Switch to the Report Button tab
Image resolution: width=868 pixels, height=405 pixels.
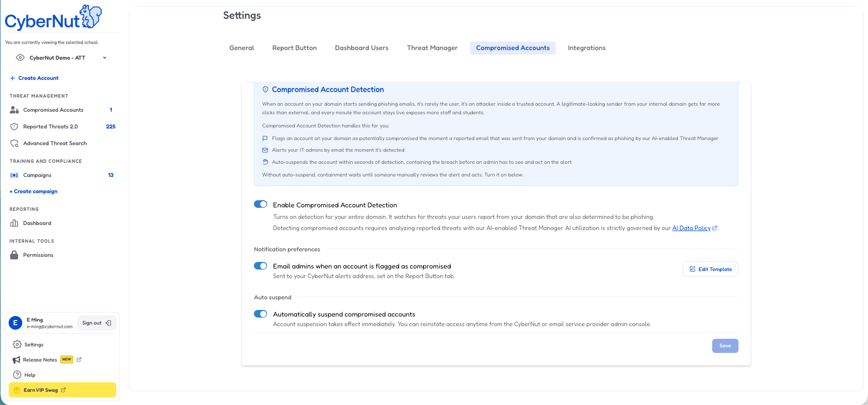pyautogui.click(x=294, y=48)
